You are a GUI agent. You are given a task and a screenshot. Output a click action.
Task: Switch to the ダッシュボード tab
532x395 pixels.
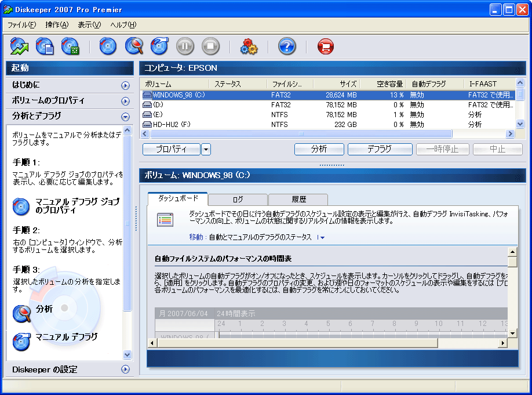pyautogui.click(x=178, y=199)
